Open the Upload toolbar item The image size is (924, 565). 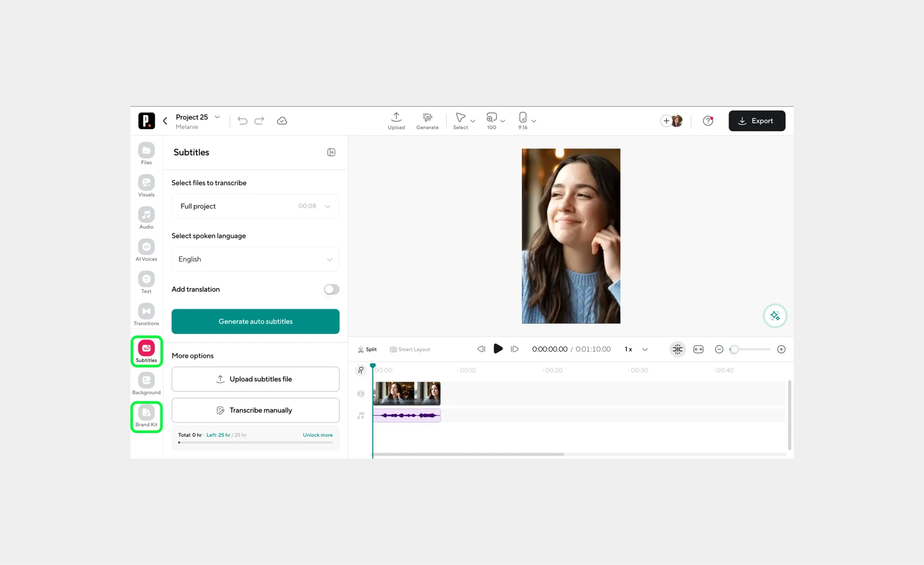coord(396,121)
